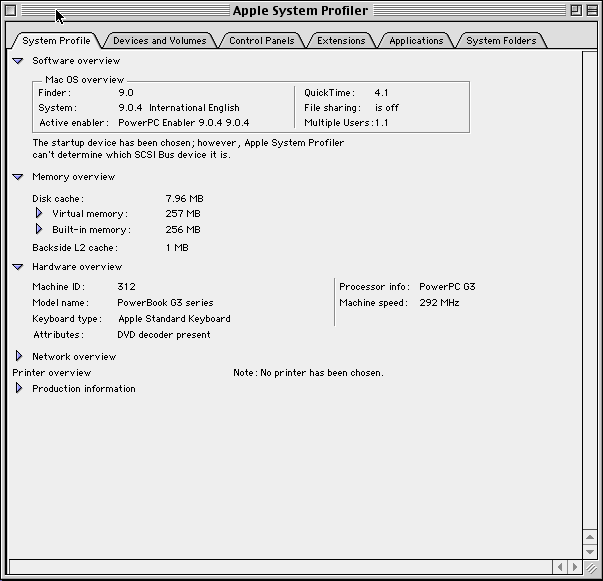Image resolution: width=603 pixels, height=581 pixels.
Task: Click the window resize grip icon
Action: click(x=591, y=567)
